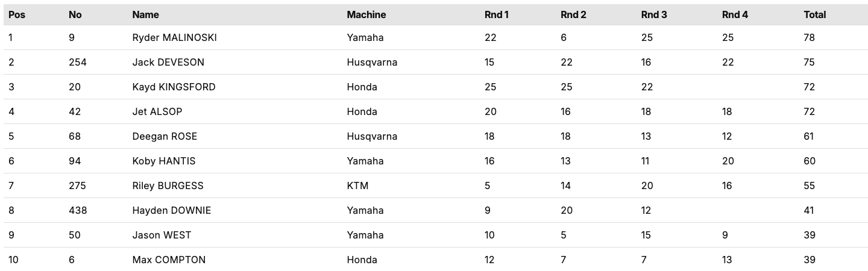
Task: Select Riley BURGESS name cell
Action: (x=168, y=185)
